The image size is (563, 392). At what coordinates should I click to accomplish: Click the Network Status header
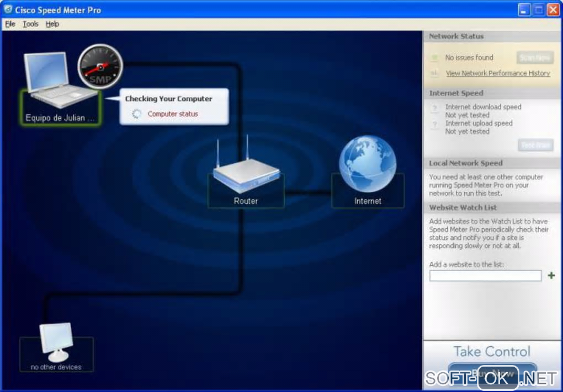(456, 36)
